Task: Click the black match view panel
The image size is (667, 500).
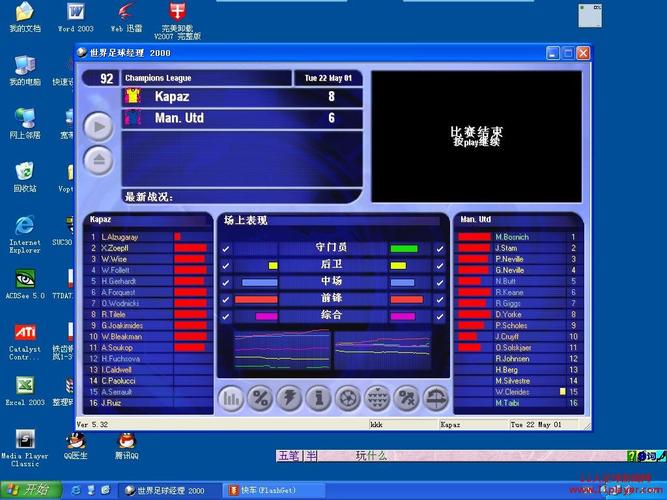Action: 476,137
